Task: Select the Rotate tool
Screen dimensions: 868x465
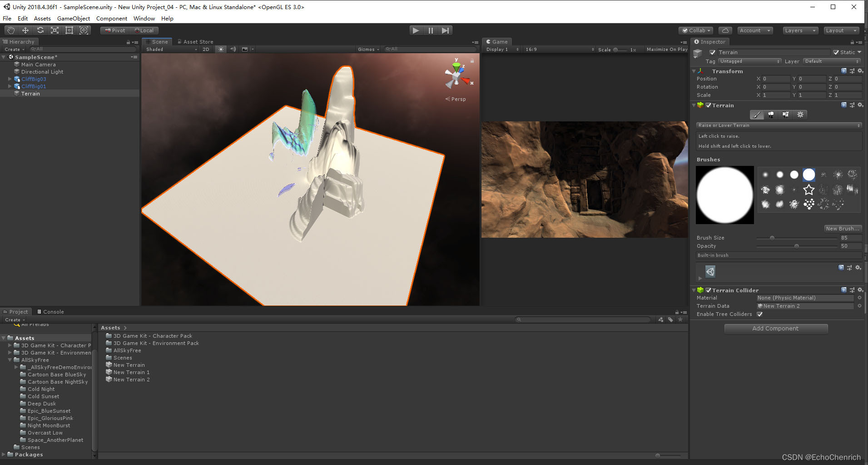Action: pyautogui.click(x=40, y=30)
